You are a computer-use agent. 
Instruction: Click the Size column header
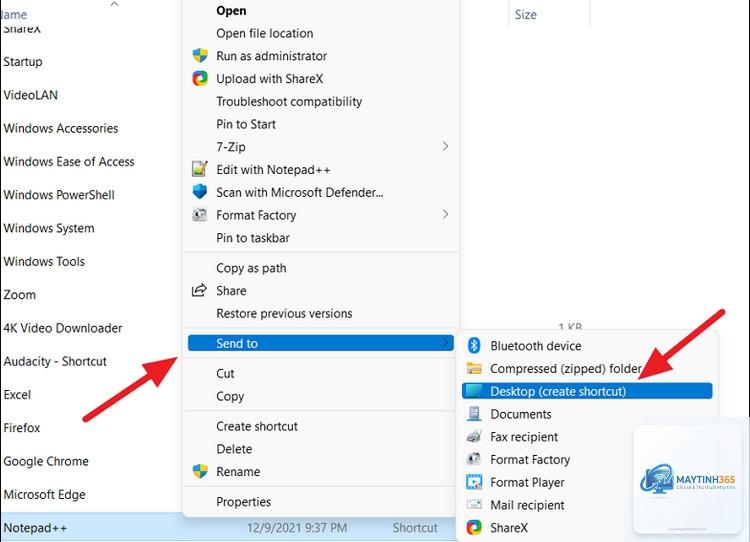click(525, 14)
